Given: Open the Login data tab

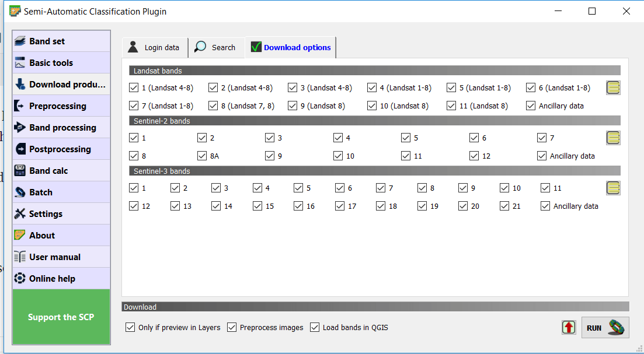Looking at the screenshot, I should [155, 47].
